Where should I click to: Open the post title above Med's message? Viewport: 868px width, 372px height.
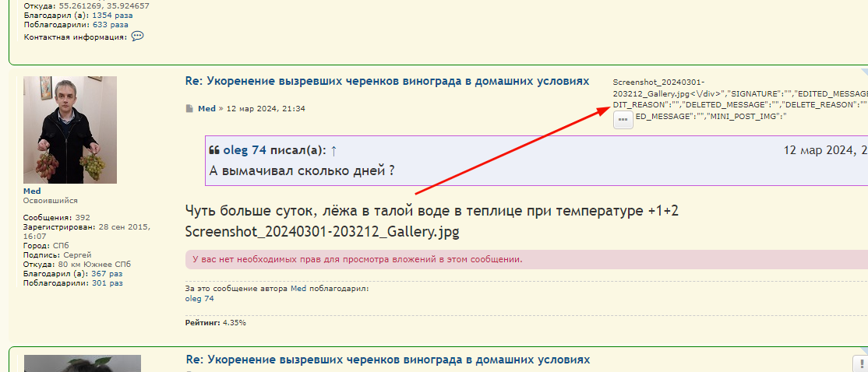(x=387, y=81)
